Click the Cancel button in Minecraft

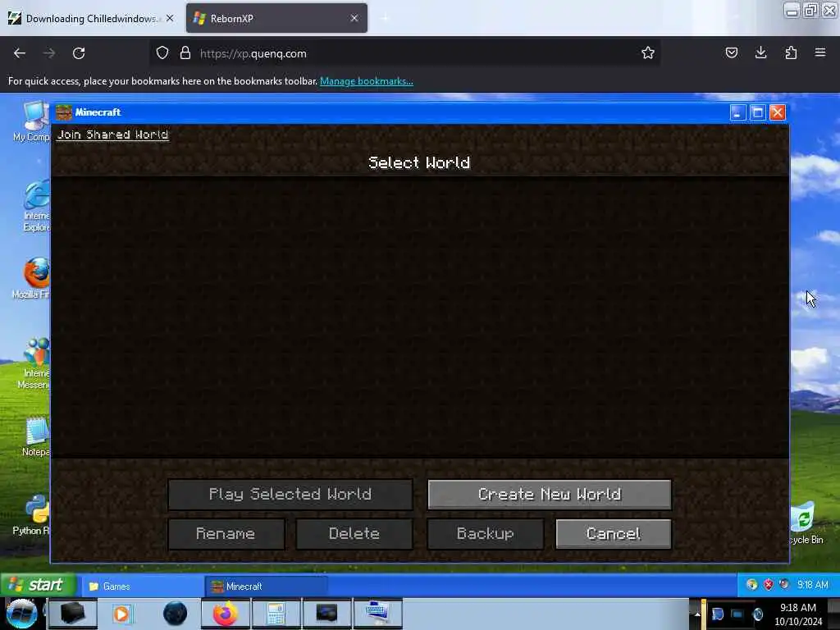pyautogui.click(x=614, y=533)
